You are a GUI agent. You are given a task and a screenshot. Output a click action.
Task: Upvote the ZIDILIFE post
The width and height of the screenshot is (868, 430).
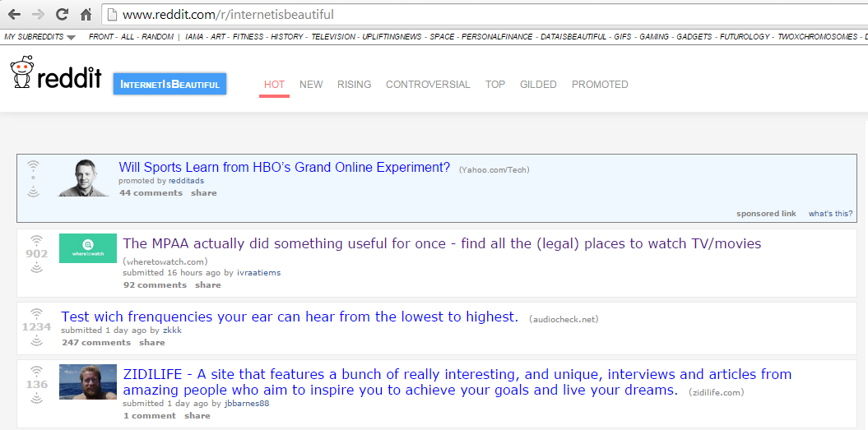click(x=36, y=371)
